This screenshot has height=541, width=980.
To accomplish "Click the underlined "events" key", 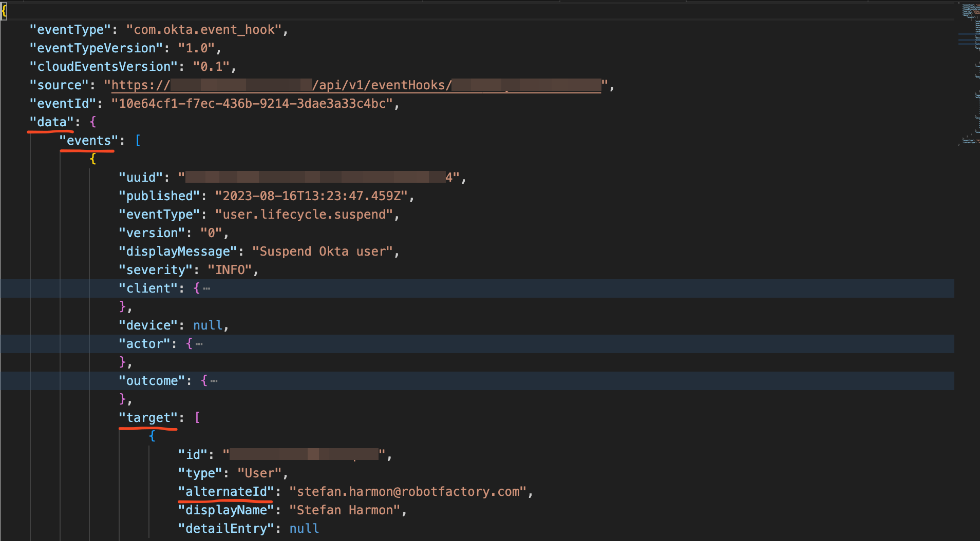I will pos(89,141).
